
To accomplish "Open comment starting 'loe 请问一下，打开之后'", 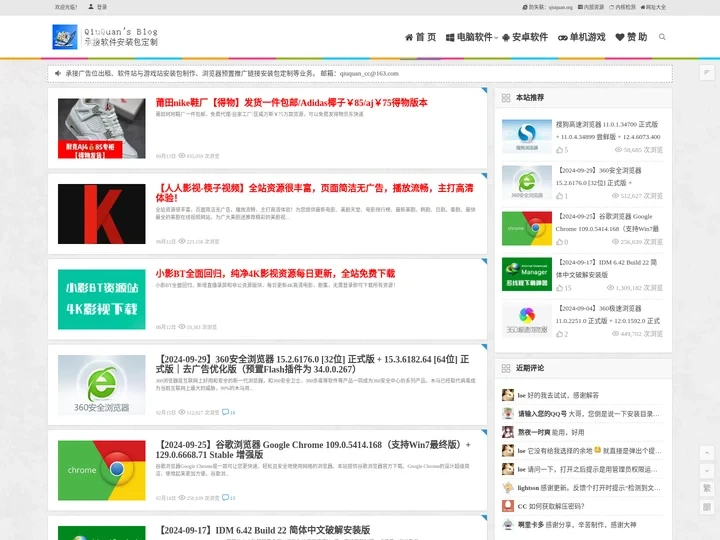I will 588,469.
